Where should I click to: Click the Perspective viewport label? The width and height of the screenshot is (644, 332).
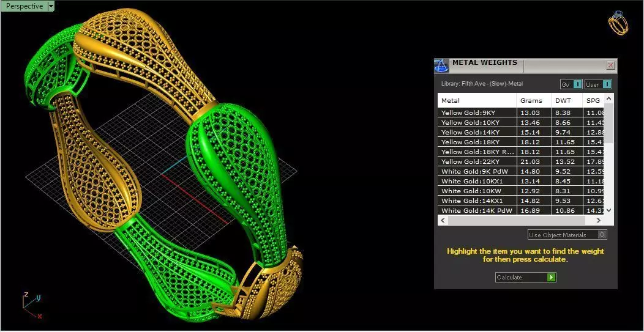coord(24,6)
